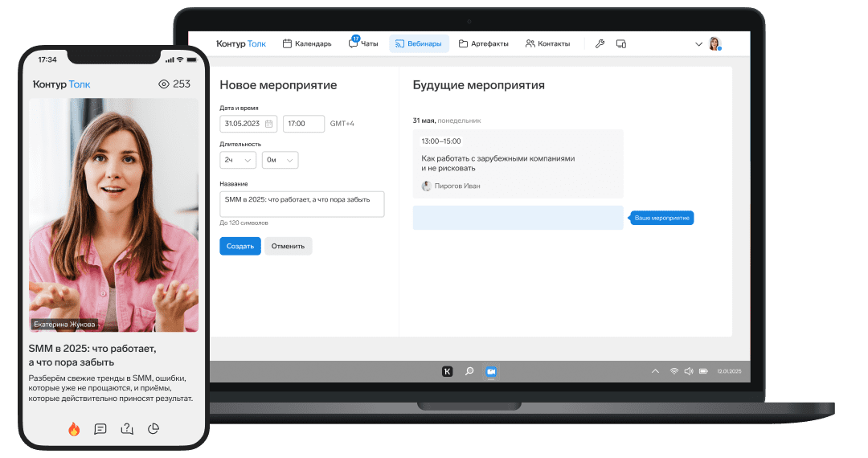This screenshot has width=868, height=458.
Task: Click the Название text field with SMM title
Action: (x=301, y=203)
